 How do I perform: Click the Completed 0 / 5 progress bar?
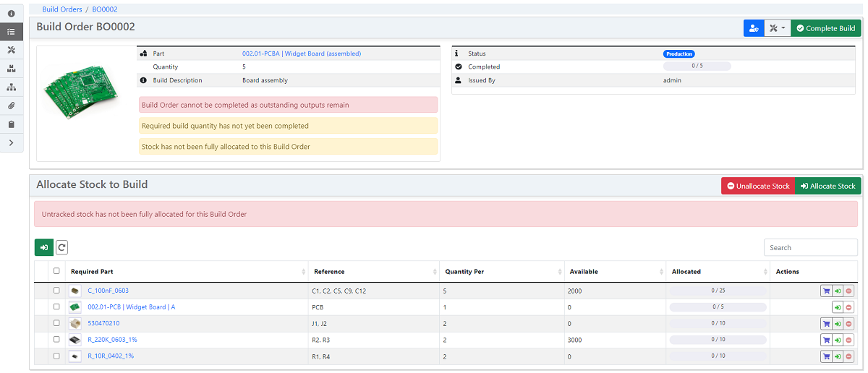[x=697, y=67]
